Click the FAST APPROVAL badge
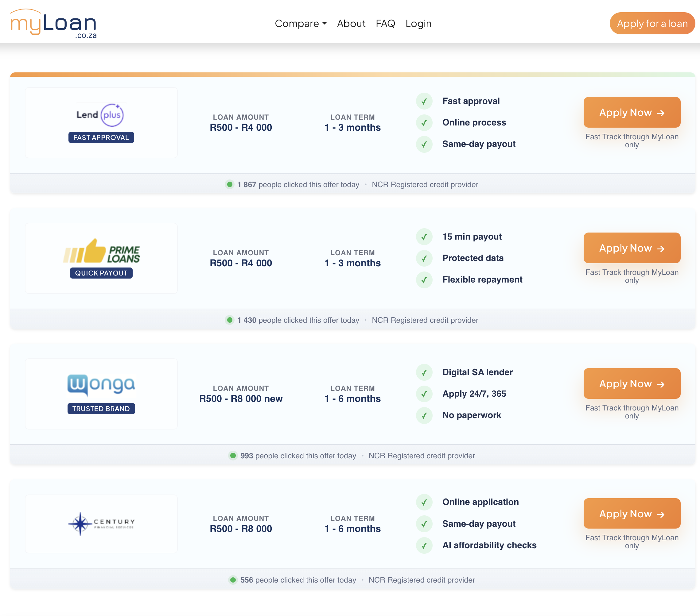The width and height of the screenshot is (700, 616). coord(101,137)
